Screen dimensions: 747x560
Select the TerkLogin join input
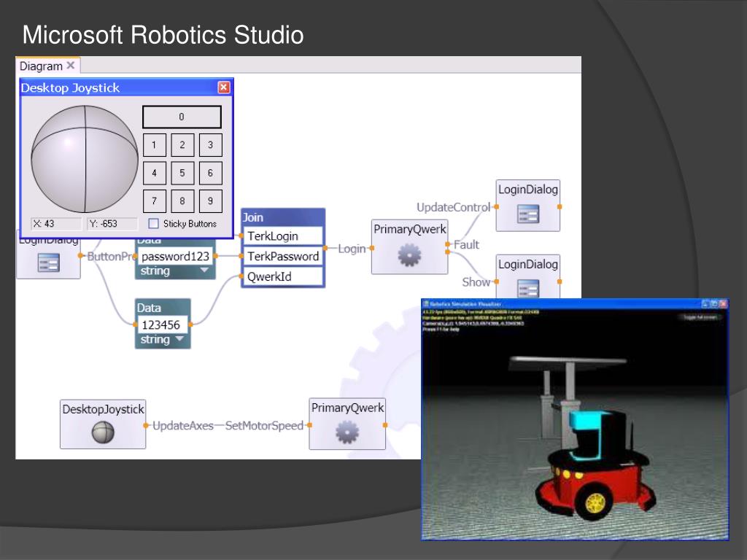point(283,236)
